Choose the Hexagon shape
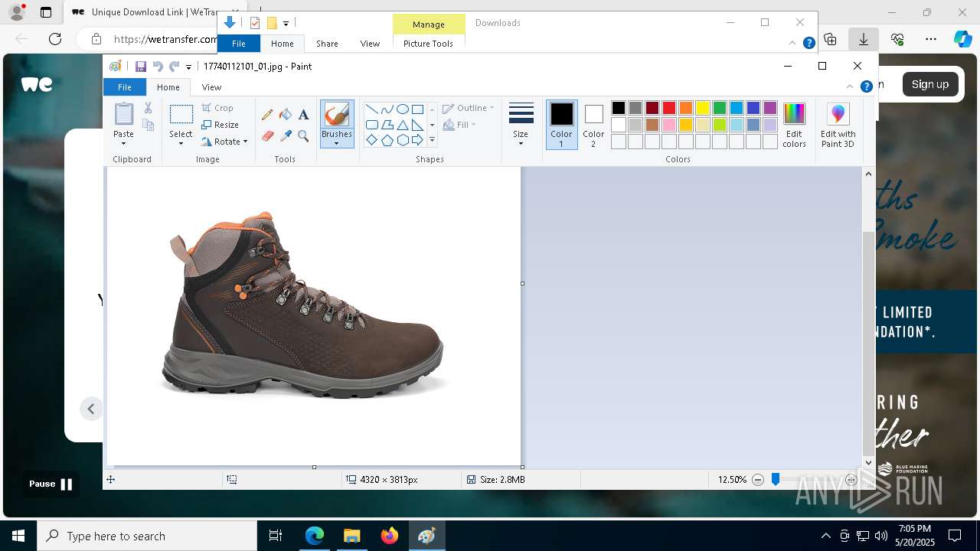 [402, 140]
